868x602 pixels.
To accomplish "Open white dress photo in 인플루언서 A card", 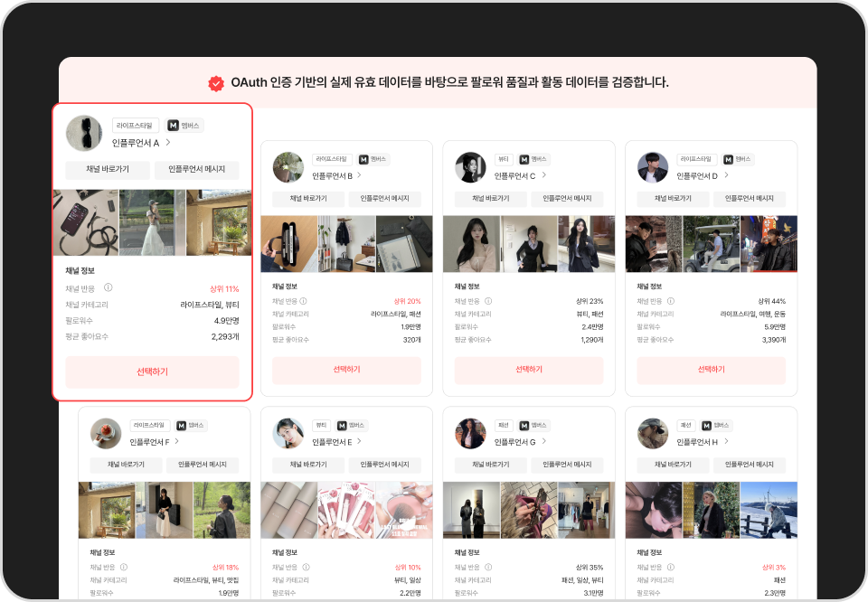I will tap(152, 222).
